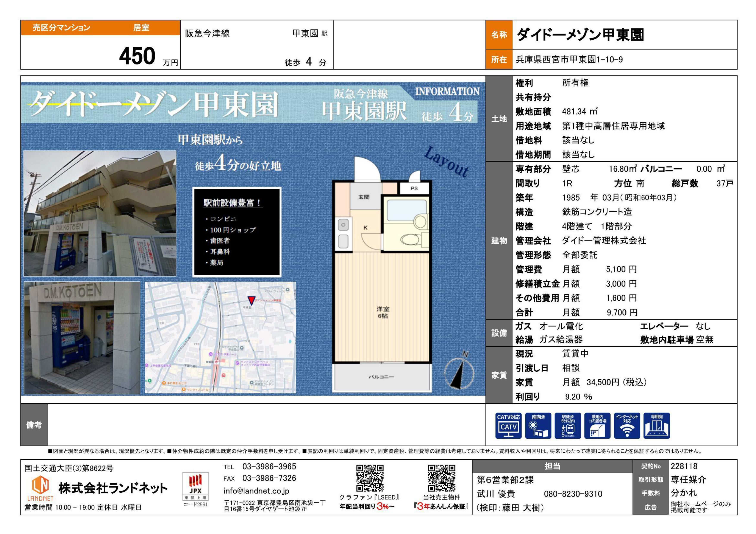This screenshot has width=756, height=534.
Task: Click the 駅前設備豊富 black info box
Action: point(237,232)
